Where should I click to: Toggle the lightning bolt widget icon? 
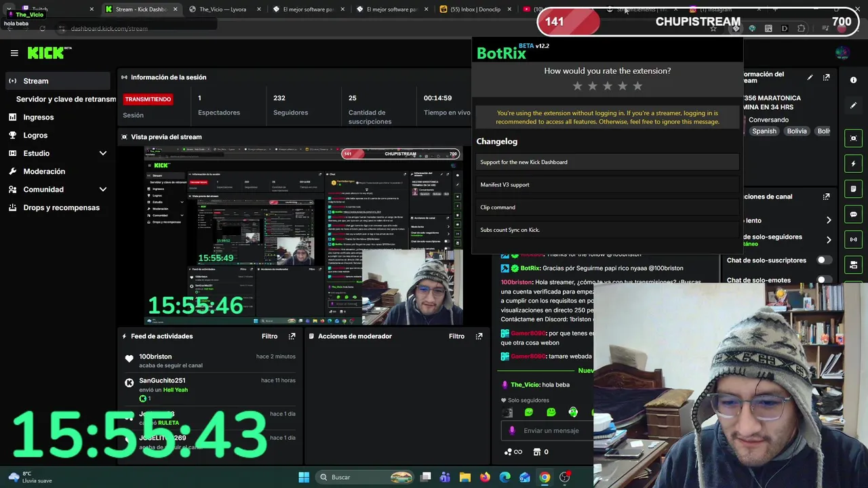pos(853,163)
